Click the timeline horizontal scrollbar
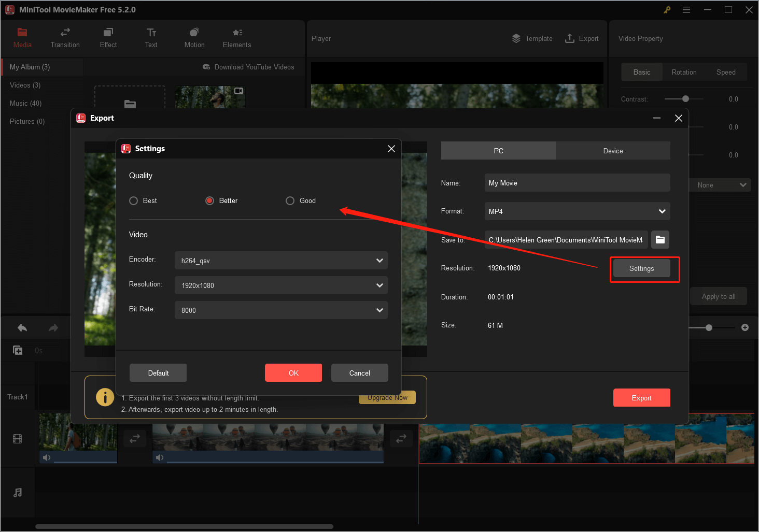 (x=184, y=526)
